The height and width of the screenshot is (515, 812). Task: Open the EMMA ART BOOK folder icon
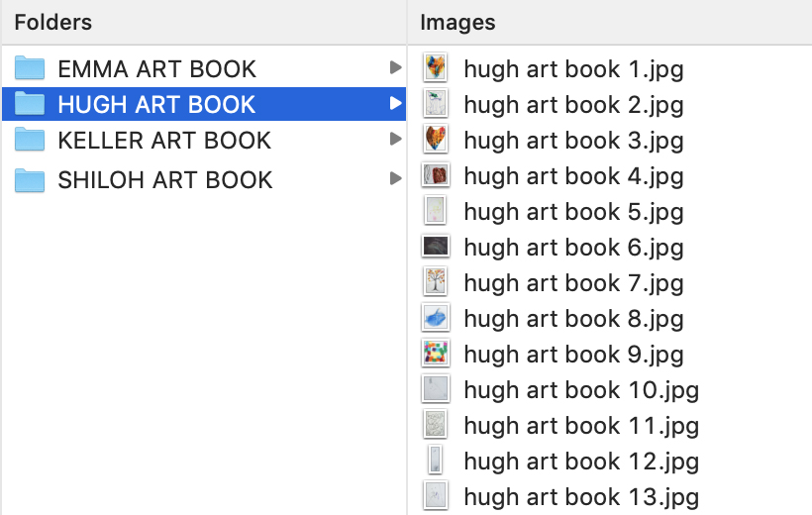(x=30, y=68)
